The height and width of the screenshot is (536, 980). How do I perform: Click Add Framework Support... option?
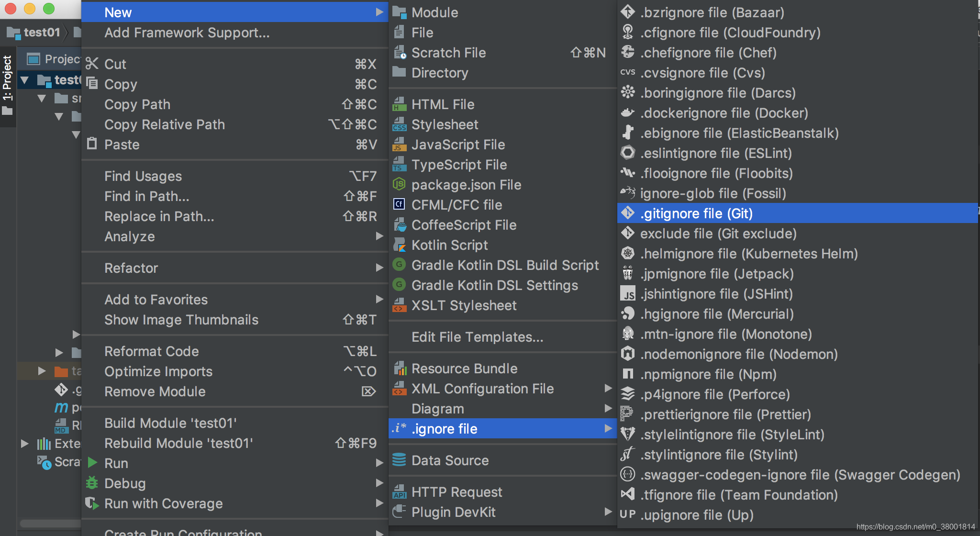[187, 33]
